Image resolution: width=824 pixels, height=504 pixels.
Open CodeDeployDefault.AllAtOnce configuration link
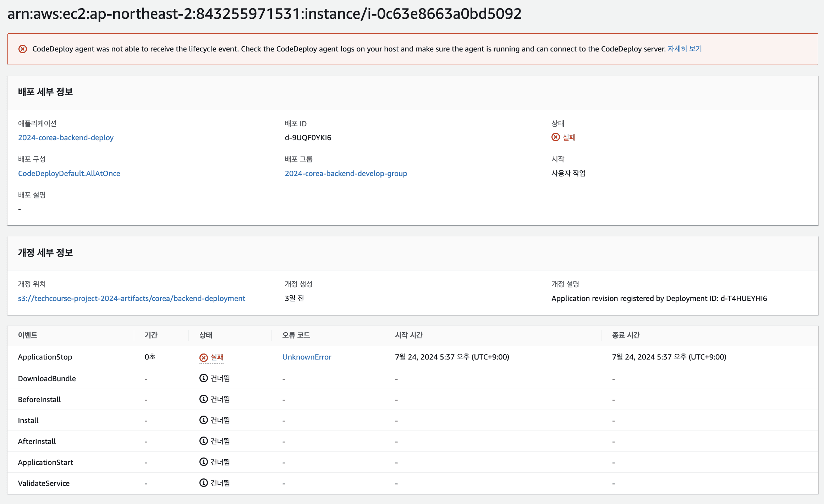69,174
